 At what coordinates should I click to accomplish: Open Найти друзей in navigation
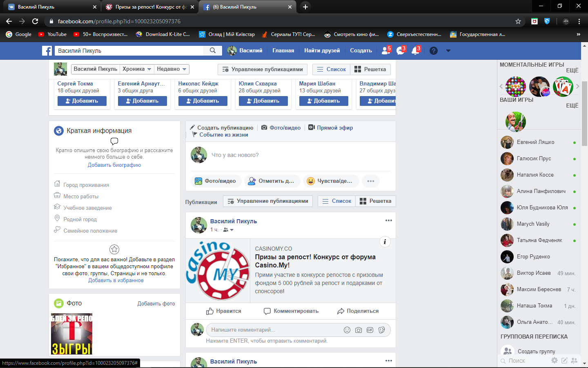322,51
